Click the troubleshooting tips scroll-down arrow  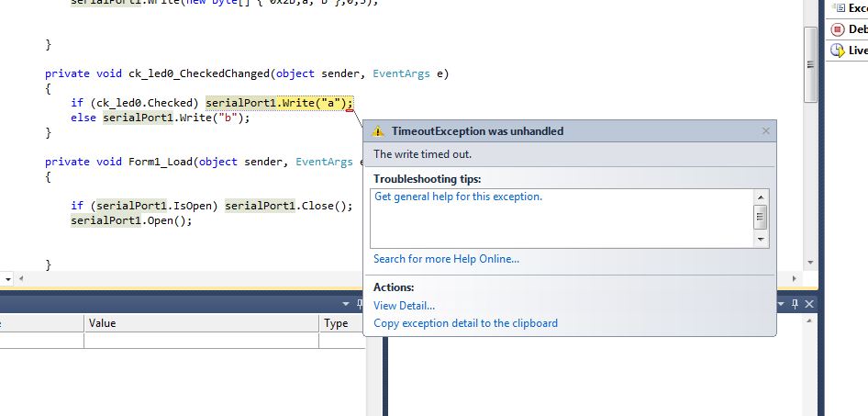(x=761, y=240)
